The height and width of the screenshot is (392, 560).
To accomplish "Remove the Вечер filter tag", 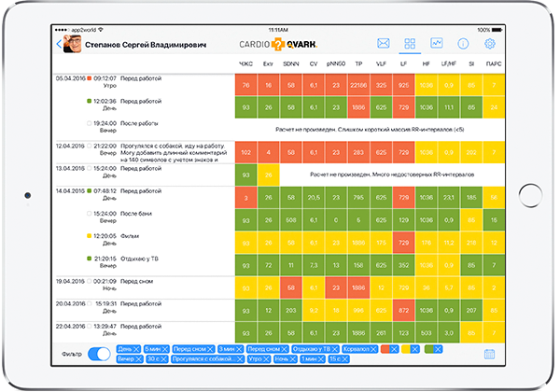I will 138,359.
